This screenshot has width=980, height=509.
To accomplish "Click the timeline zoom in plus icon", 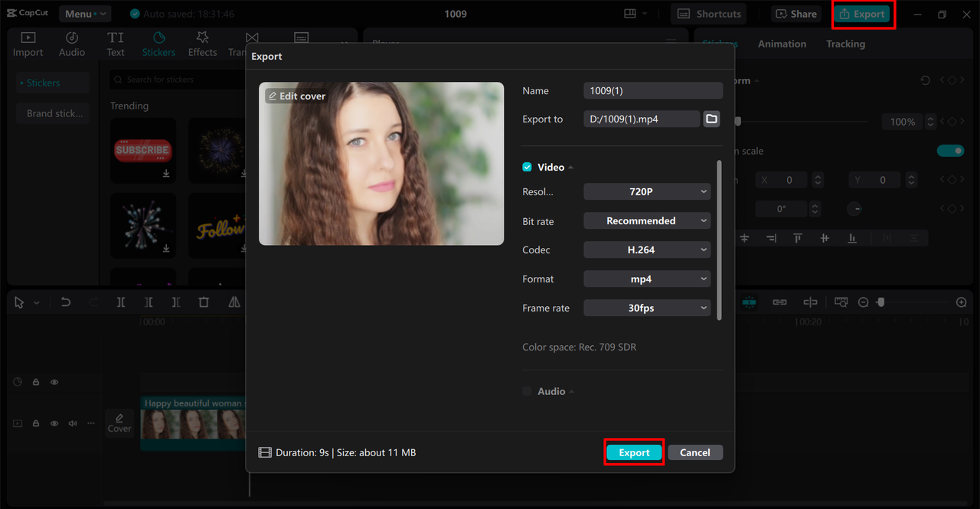I will [962, 302].
